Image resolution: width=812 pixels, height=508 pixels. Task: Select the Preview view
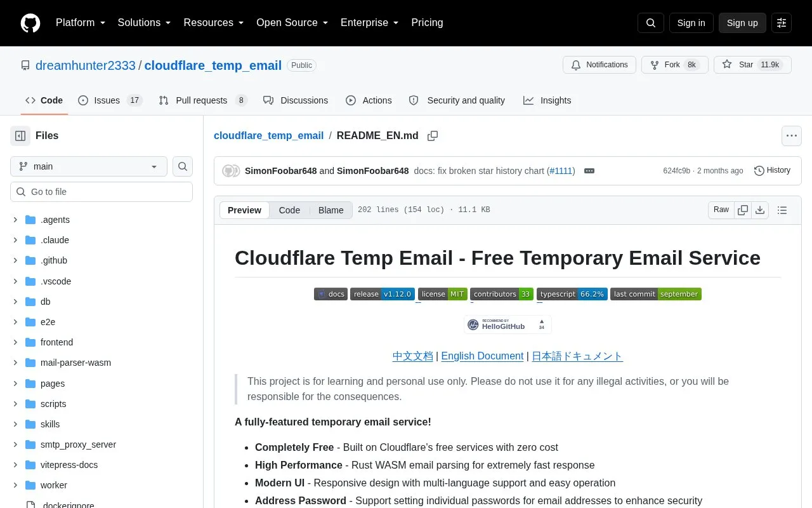(244, 210)
